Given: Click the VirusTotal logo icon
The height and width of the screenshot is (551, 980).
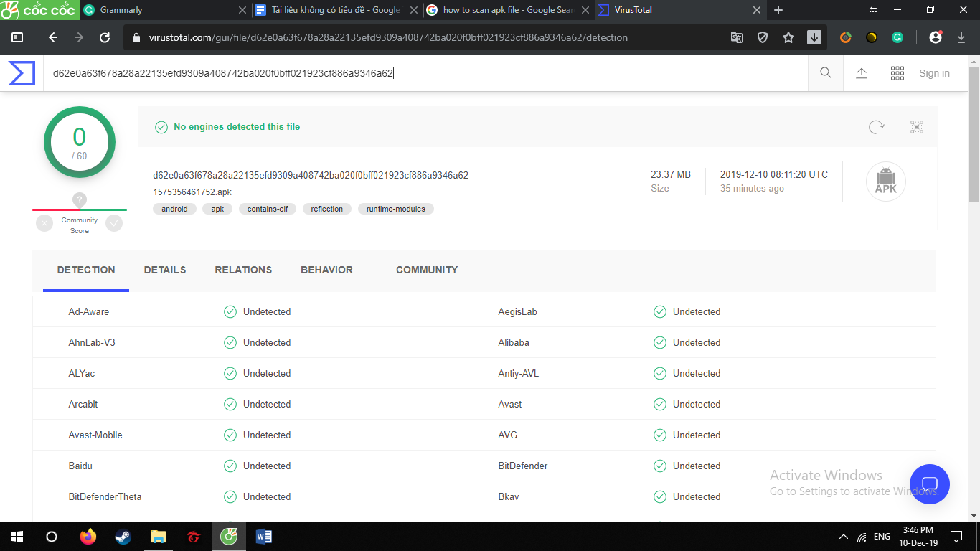Looking at the screenshot, I should (x=22, y=73).
